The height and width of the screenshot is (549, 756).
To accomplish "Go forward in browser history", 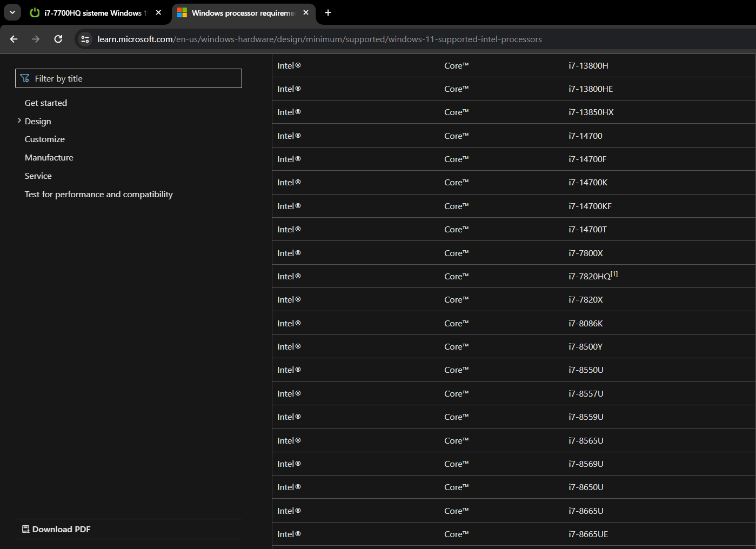I will point(36,39).
